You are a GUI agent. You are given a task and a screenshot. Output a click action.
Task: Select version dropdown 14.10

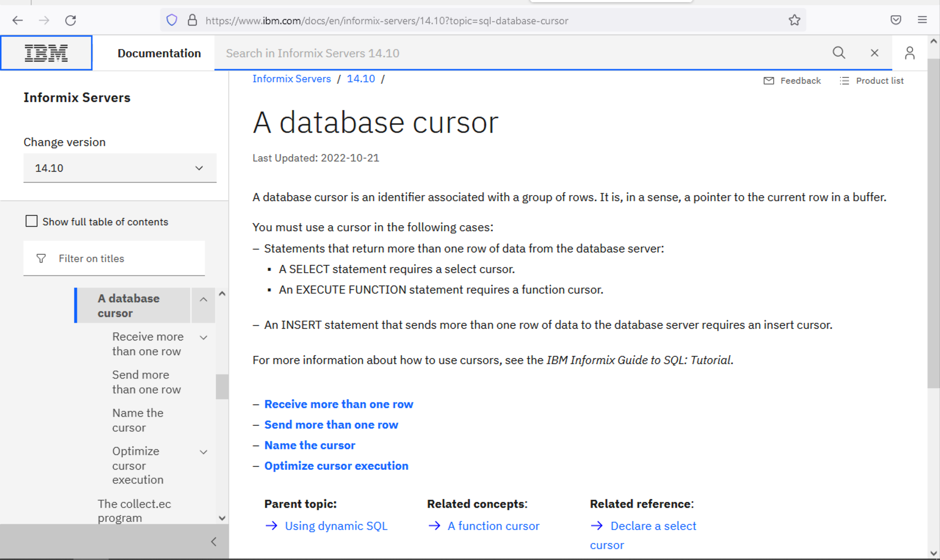point(119,168)
